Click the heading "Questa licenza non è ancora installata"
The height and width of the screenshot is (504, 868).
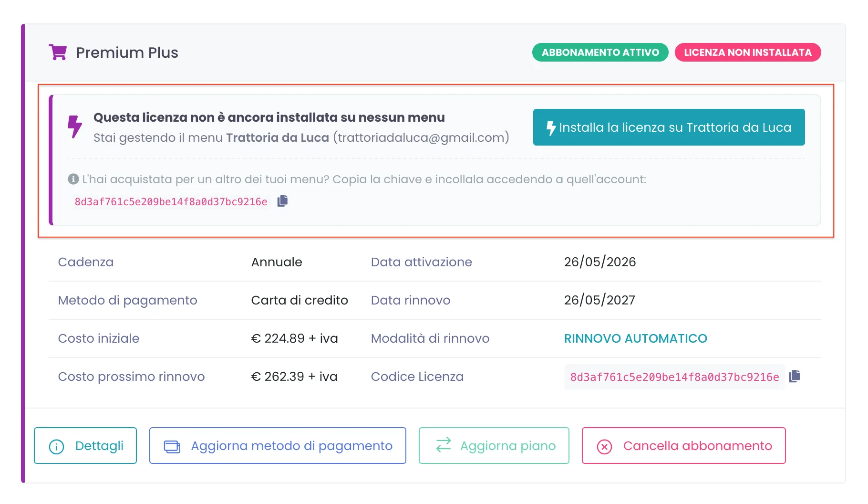pos(269,117)
